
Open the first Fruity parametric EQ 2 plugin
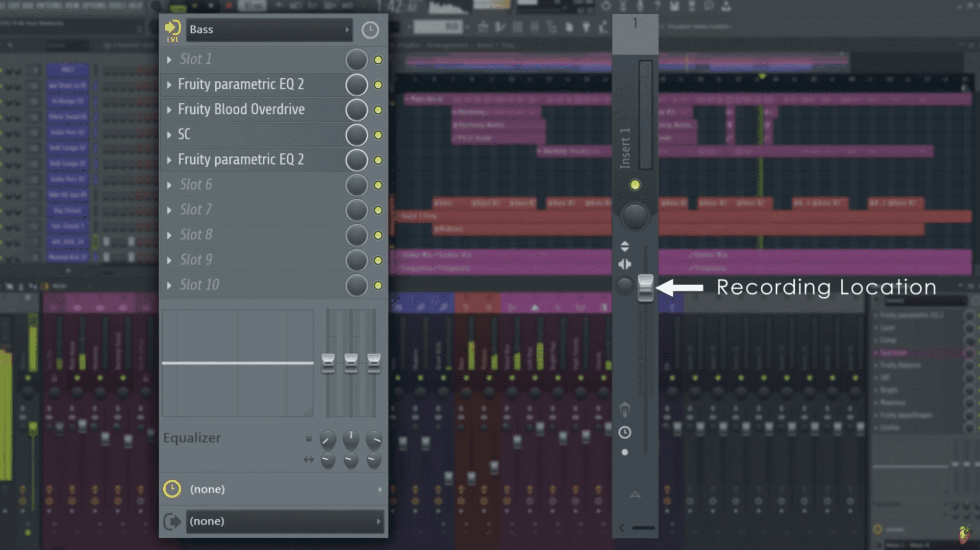[x=241, y=84]
